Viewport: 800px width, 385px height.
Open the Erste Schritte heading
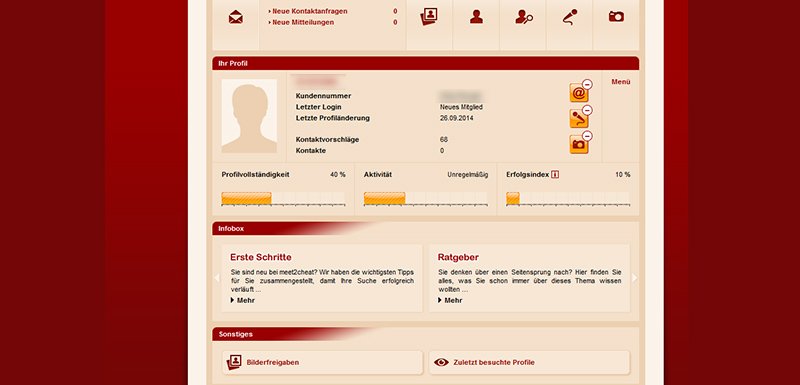click(261, 257)
